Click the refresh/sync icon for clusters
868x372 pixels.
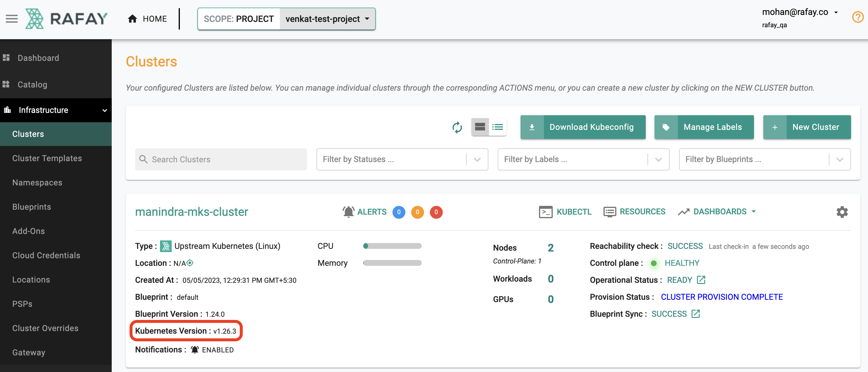457,127
